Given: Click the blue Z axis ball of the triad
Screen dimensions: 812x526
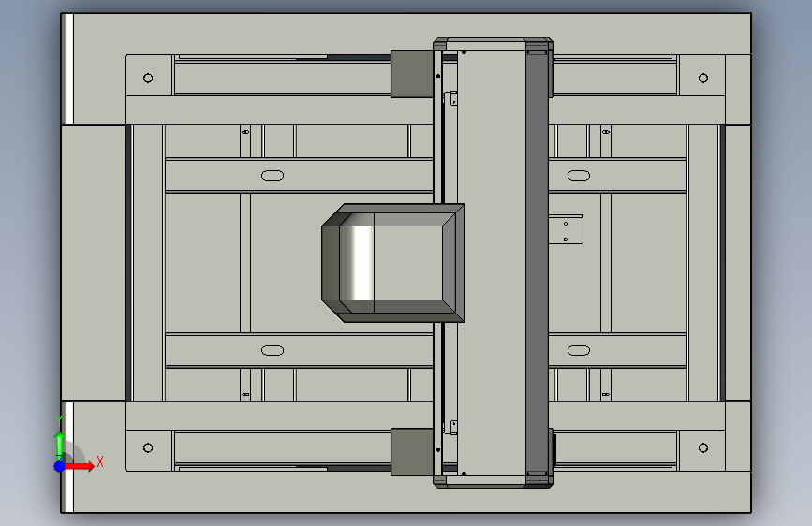Looking at the screenshot, I should coord(59,466).
